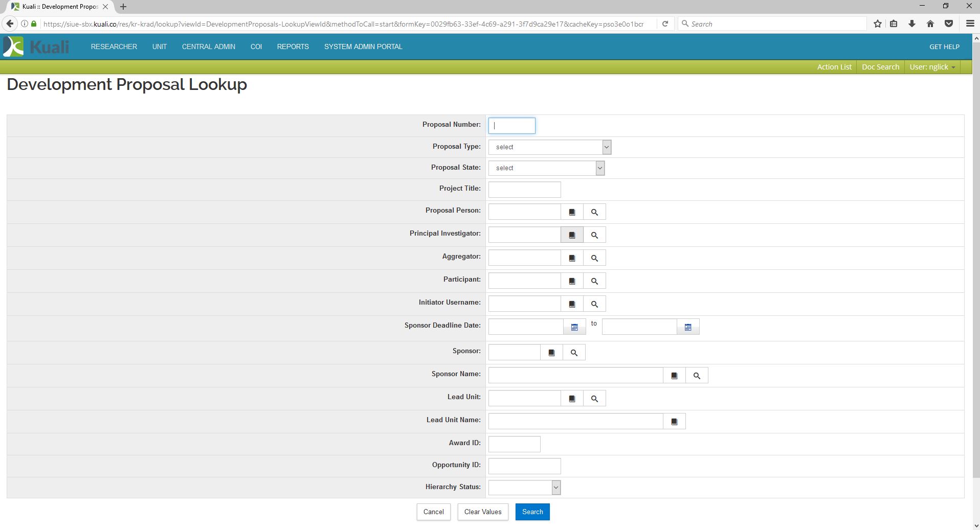Click the blue Search button
Viewport: 980px width, 530px height.
coord(532,512)
